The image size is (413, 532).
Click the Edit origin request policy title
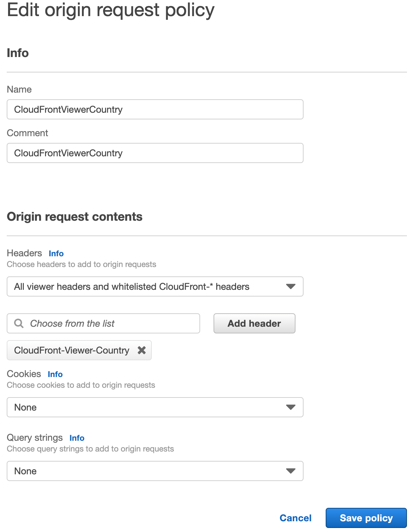111,10
